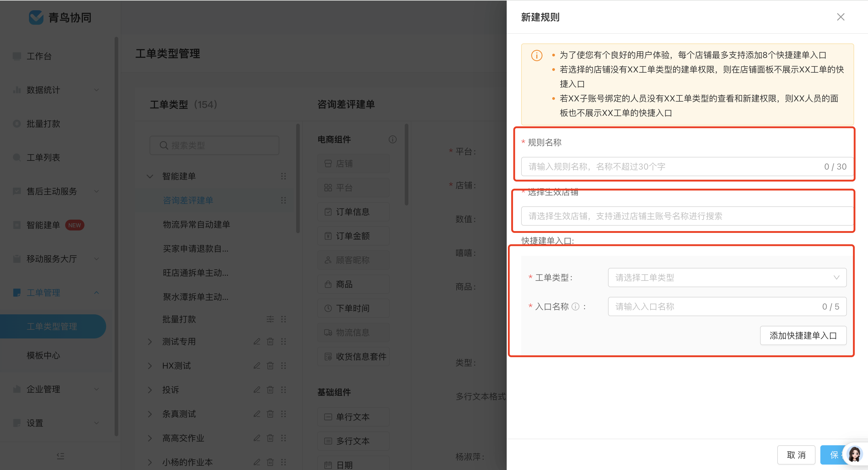
Task: Delete the 高高交作业 group
Action: coord(270,438)
